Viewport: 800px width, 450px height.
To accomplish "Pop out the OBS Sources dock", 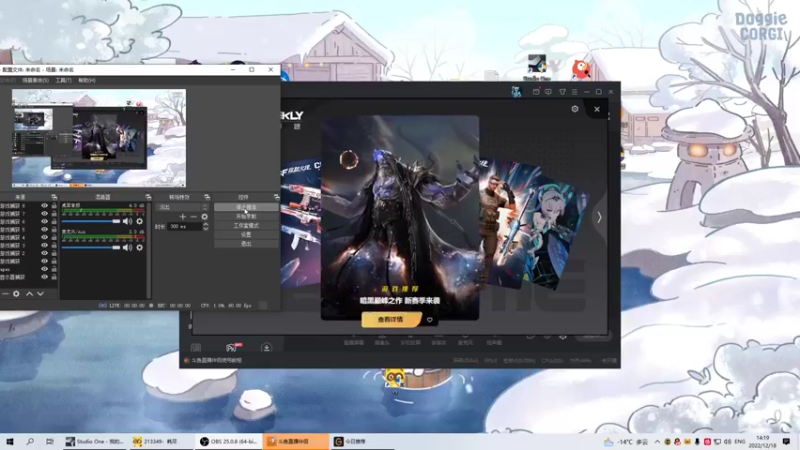I will tap(54, 197).
